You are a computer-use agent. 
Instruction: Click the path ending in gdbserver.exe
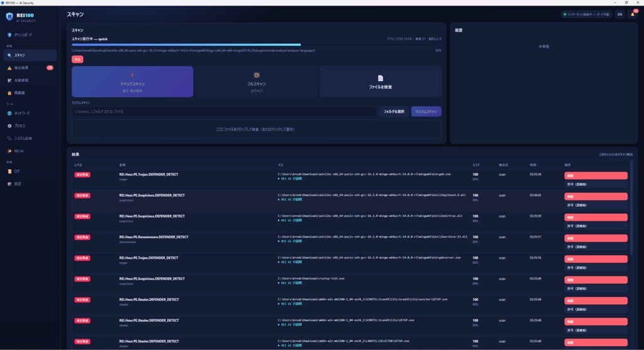click(369, 258)
